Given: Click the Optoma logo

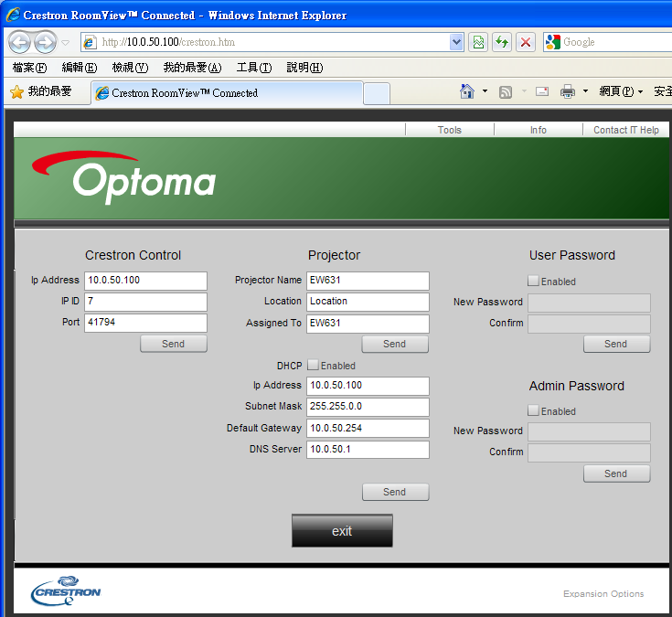Looking at the screenshot, I should pyautogui.click(x=123, y=177).
